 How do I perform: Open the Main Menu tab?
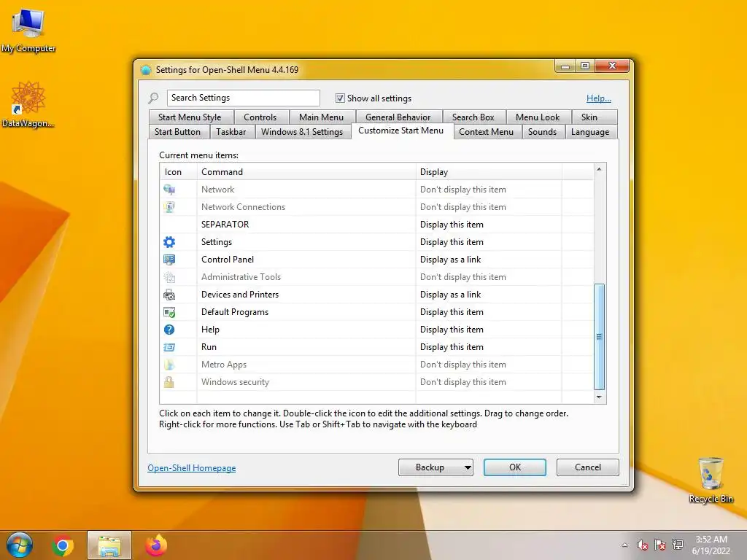[322, 117]
